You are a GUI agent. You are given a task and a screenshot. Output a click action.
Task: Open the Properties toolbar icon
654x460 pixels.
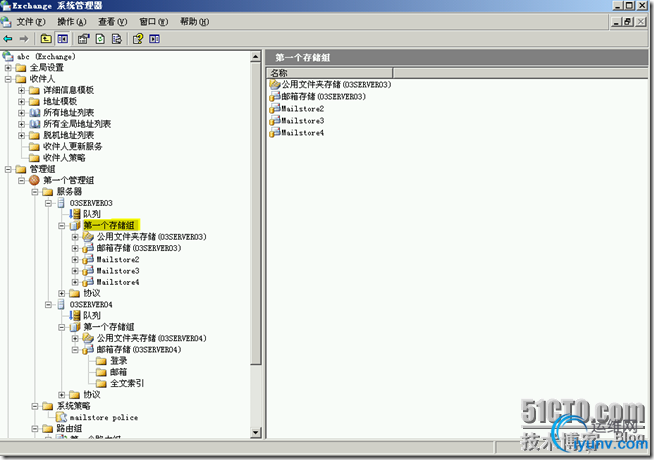[x=83, y=39]
